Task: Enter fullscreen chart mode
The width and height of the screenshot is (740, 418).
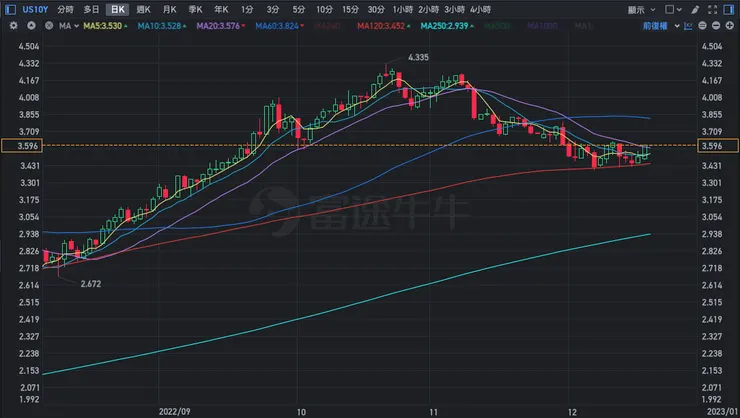Action: [x=712, y=9]
